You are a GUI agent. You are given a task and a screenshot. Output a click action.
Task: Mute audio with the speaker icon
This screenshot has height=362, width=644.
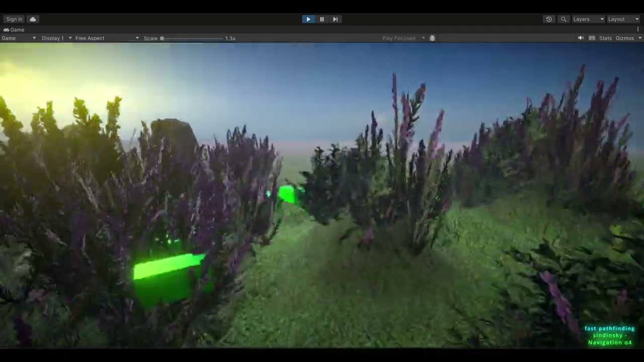[x=581, y=38]
